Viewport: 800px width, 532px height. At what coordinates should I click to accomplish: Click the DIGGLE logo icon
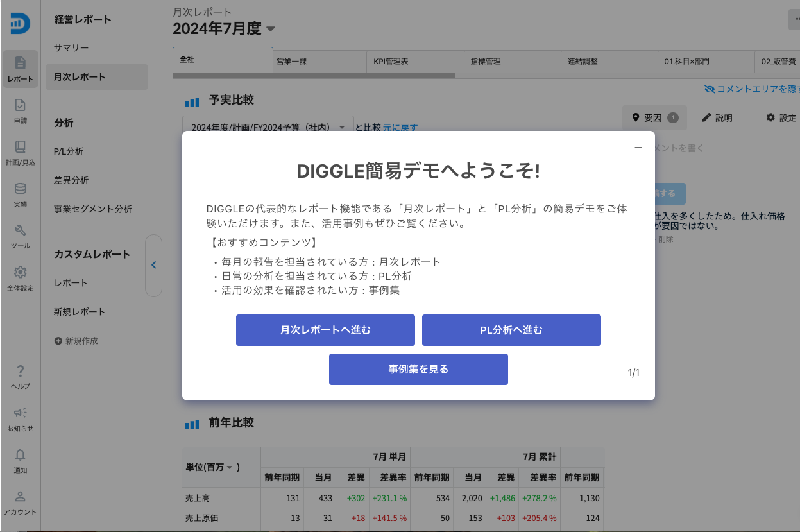tap(20, 24)
